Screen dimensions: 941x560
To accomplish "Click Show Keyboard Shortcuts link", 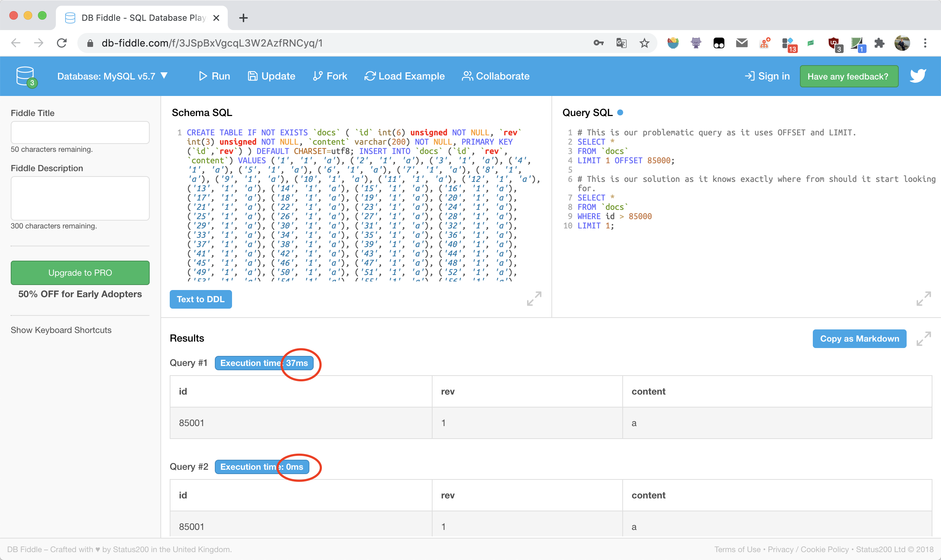I will click(61, 330).
